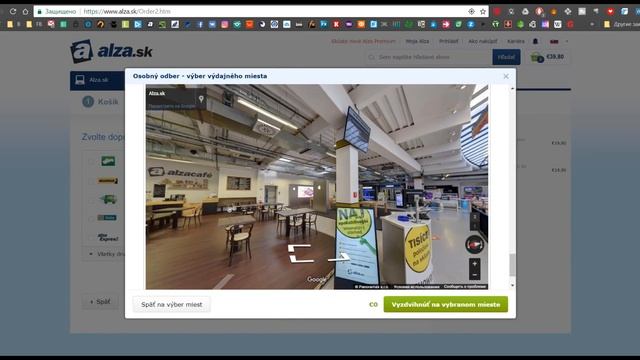Click the Späť button on the order page
The width and height of the screenshot is (640, 360).
100,302
